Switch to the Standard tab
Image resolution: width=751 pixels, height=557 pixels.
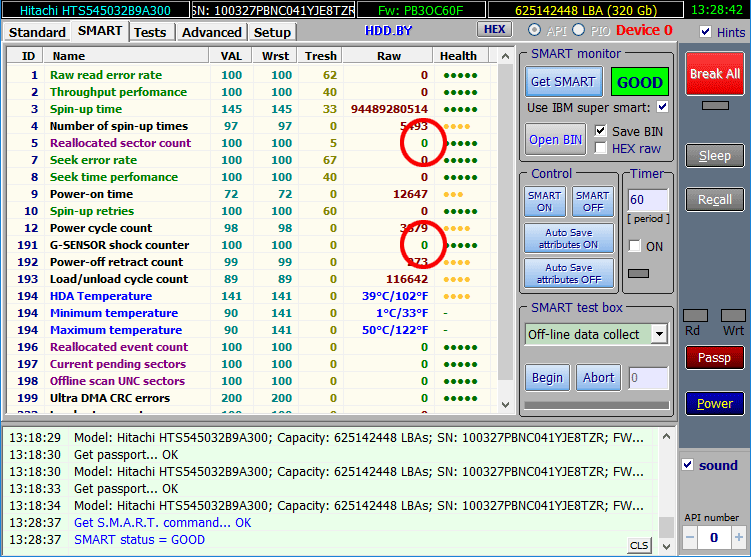click(x=37, y=32)
